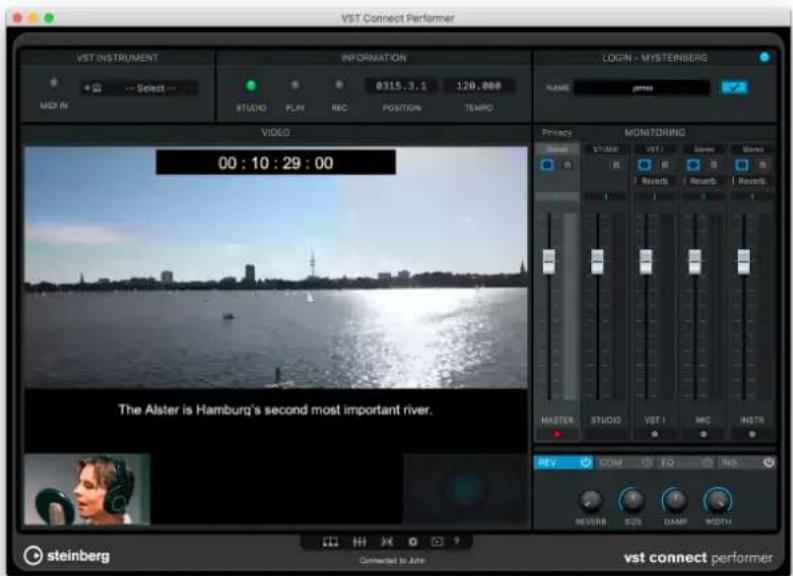Toggle INS effect power button
793x576 pixels.
coord(769,462)
